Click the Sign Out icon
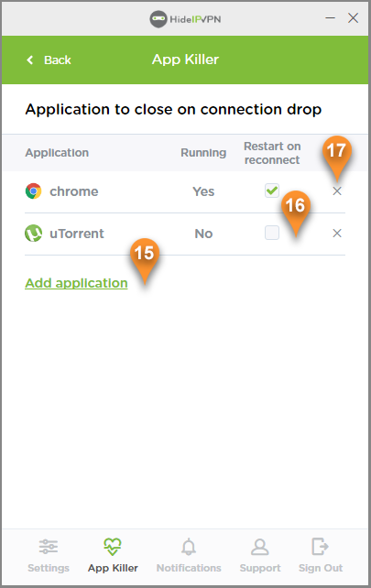Screen dimensions: 371x588 pos(320,546)
